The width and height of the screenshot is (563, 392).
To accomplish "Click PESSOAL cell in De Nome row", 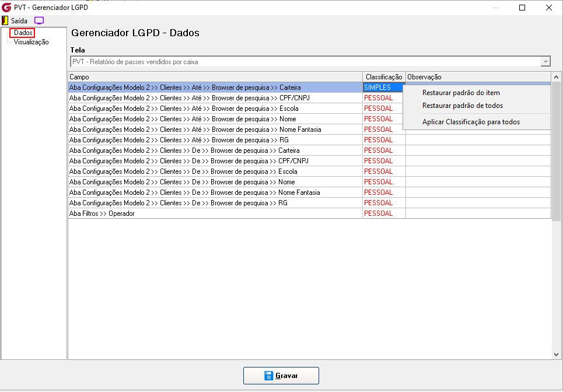I will pyautogui.click(x=384, y=182).
